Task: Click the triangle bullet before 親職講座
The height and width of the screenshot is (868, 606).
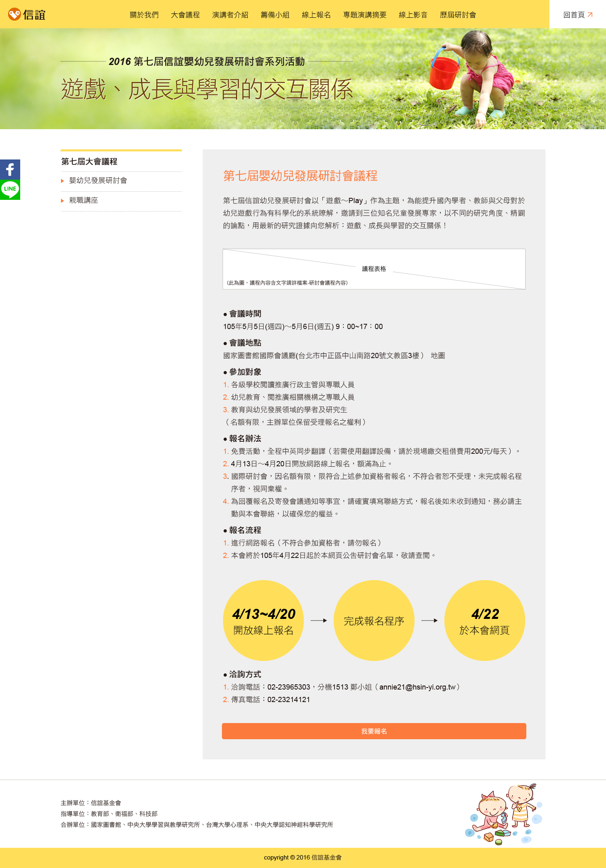Action: (63, 201)
